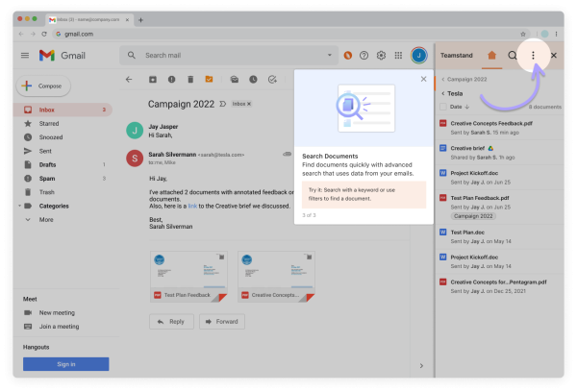The width and height of the screenshot is (577, 392).
Task: Click the account avatar with letter J
Action: tap(418, 55)
